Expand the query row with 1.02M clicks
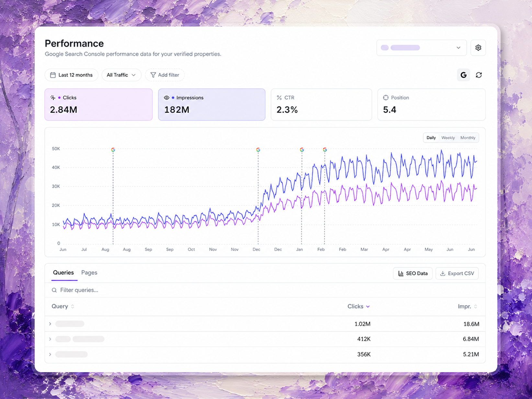The height and width of the screenshot is (399, 532). click(x=50, y=324)
